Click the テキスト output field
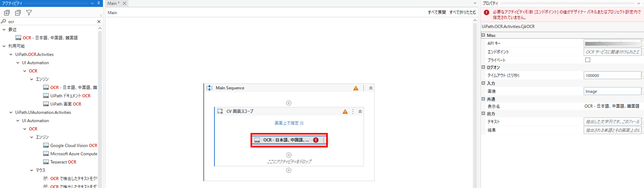This screenshot has height=188, width=644. (612, 122)
